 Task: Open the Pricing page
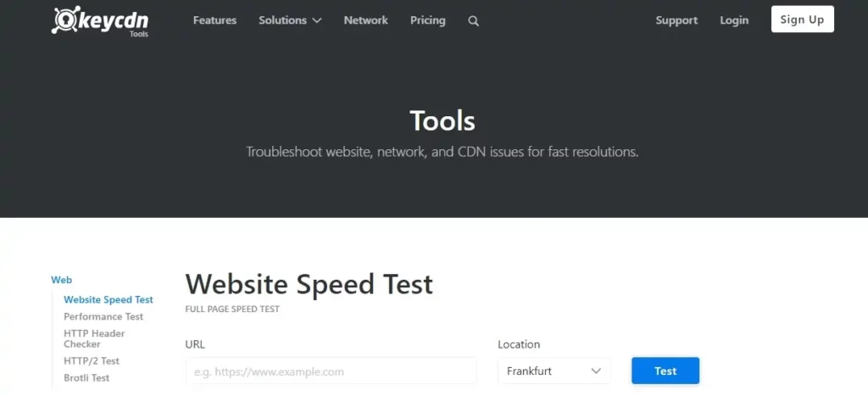click(427, 20)
